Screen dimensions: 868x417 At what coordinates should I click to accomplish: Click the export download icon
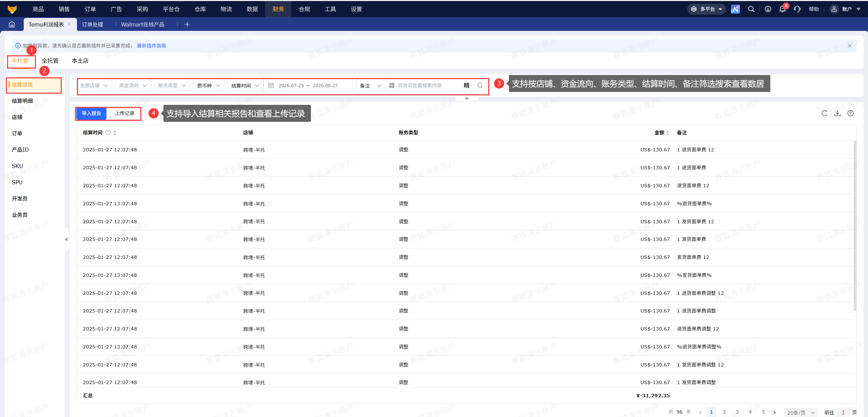point(837,113)
